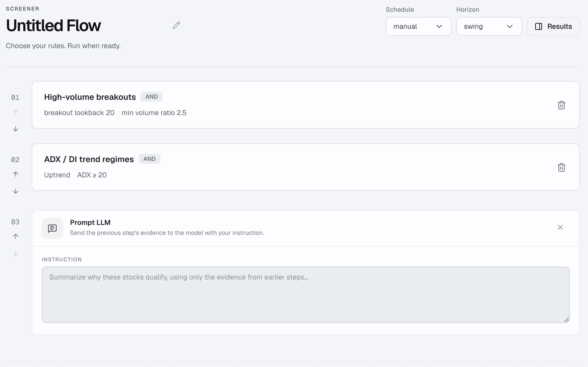This screenshot has height=367, width=588.
Task: Delete the ADX / DI trend regimes step
Action: [x=561, y=167]
